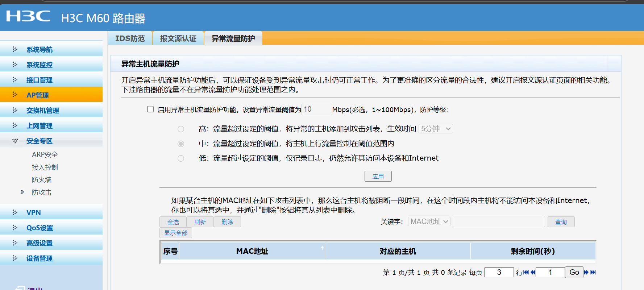Click the arrow icon beside 防攻击
Viewport: 644px width, 290px height.
point(22,192)
